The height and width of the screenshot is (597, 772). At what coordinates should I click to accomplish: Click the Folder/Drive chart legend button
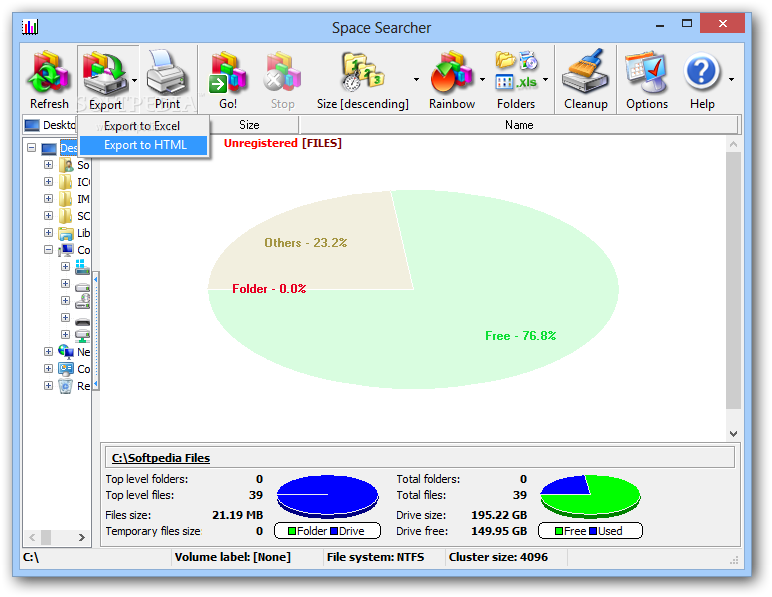[x=327, y=531]
